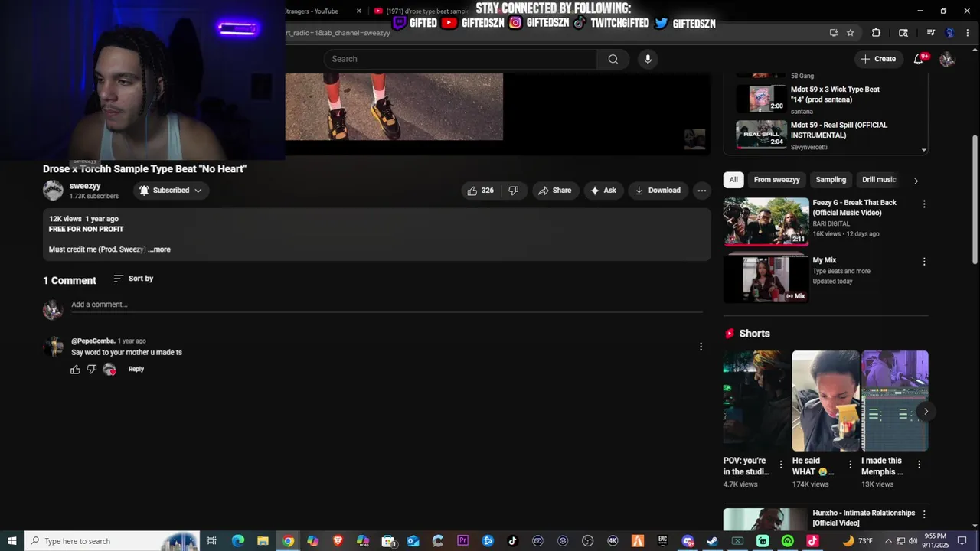
Task: Click the creator heart on PepeGomba's comment
Action: 109,370
